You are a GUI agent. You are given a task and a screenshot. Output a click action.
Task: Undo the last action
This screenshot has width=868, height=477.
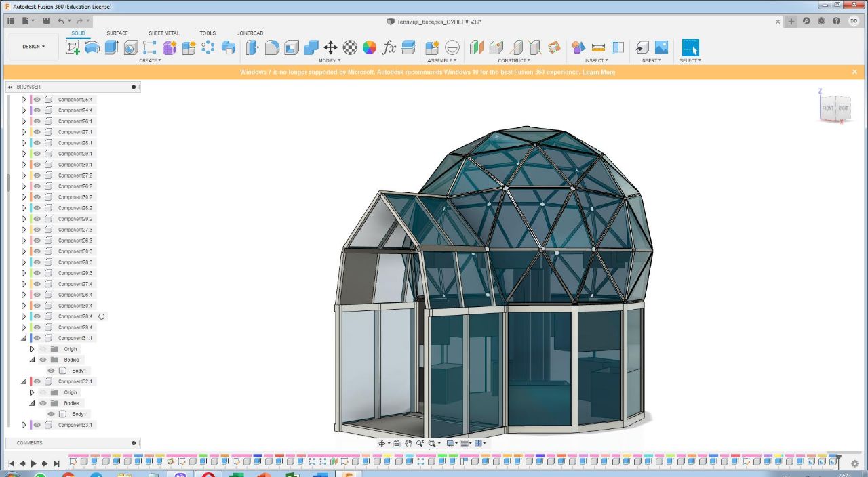coord(60,21)
